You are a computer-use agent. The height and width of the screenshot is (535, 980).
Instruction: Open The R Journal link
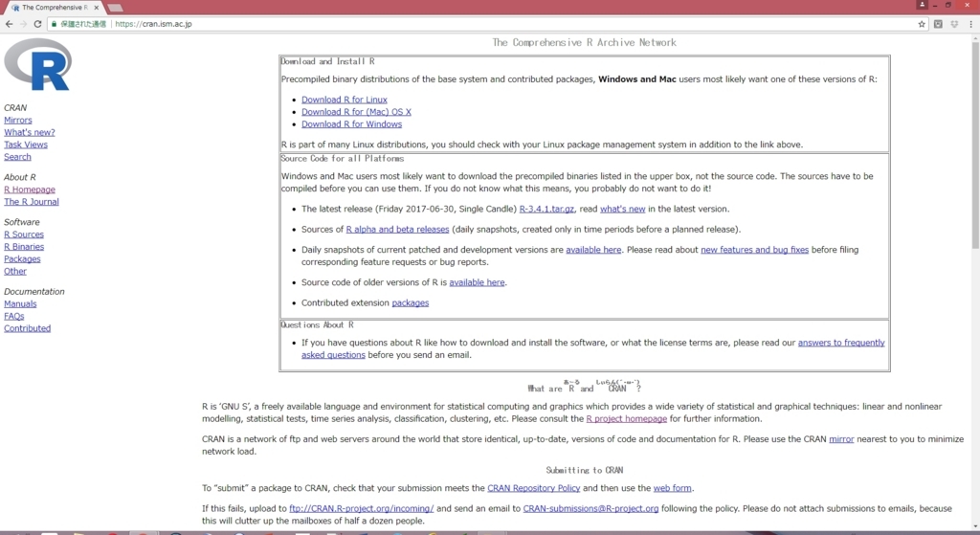click(x=32, y=202)
